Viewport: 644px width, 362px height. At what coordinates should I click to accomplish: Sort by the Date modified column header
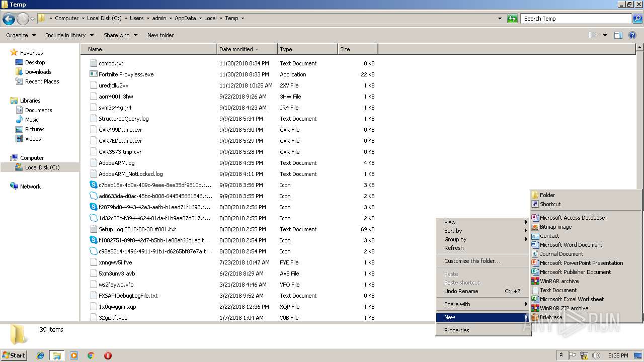tap(247, 49)
